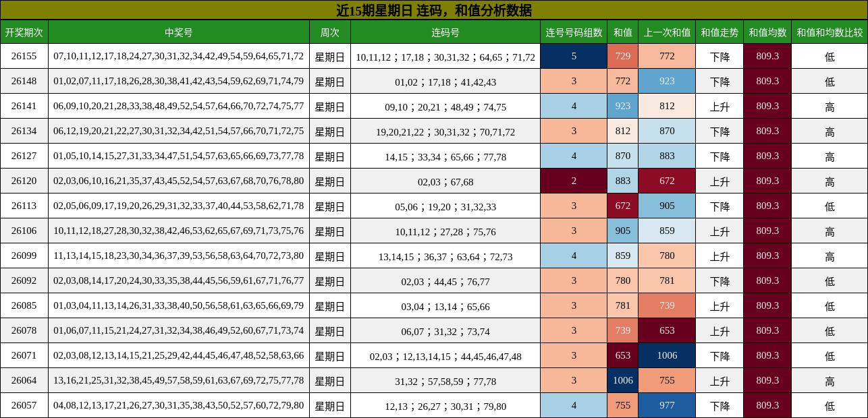Select 上一次和值 cell 1006 in row 26071

(667, 356)
